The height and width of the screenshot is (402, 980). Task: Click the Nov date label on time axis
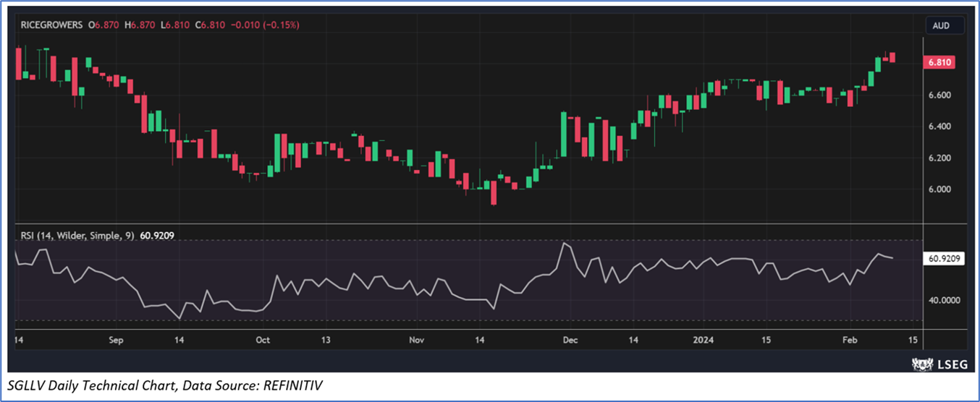(416, 340)
